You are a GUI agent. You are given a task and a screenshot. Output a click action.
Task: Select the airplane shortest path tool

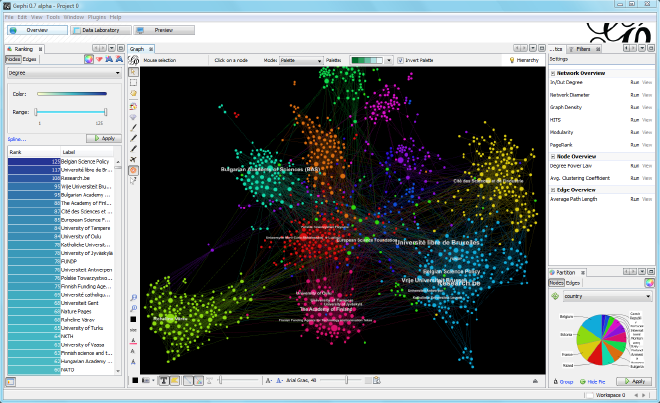[x=133, y=159]
